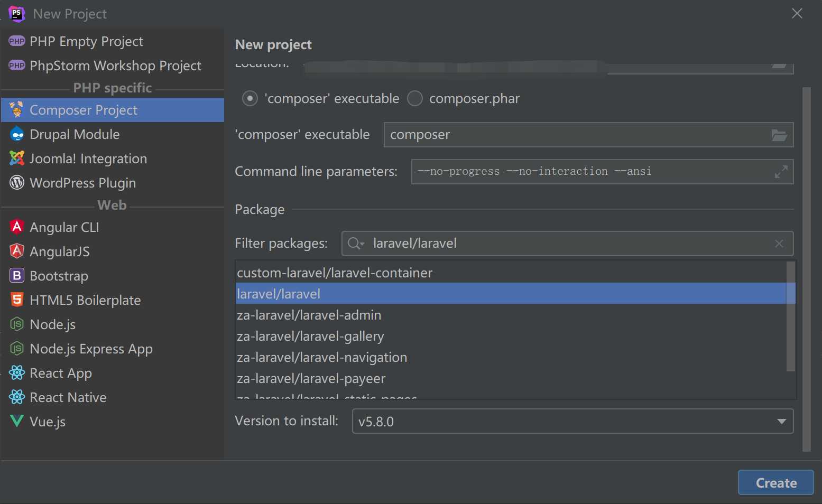Select the laravel/laravel package row
This screenshot has width=822, height=504.
[x=511, y=293]
